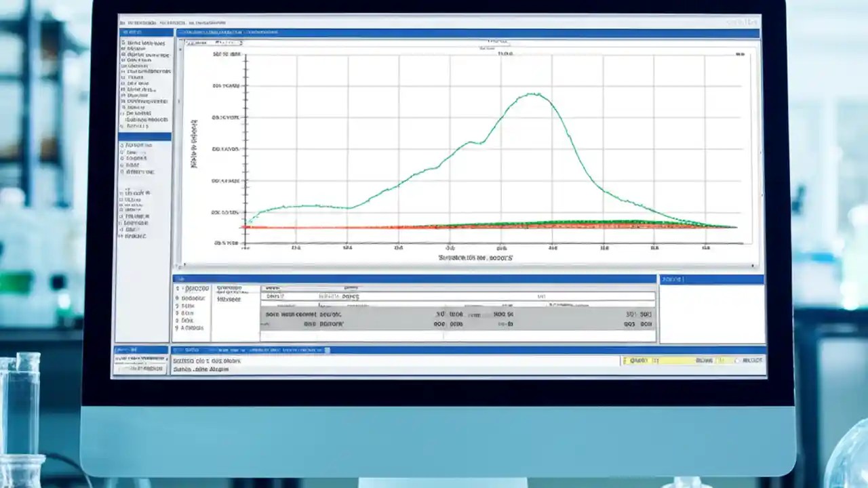Toggle the checkbox at the bottom right status bar
Screen dimensions: 868x488
[737, 361]
